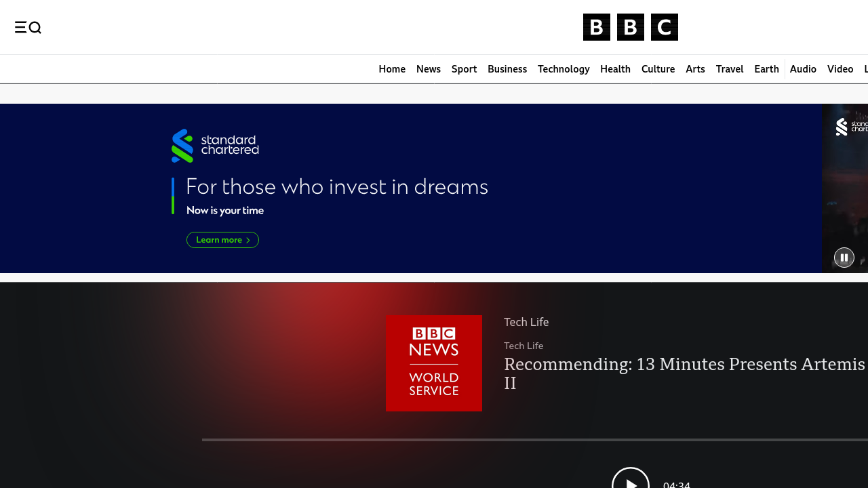Click the BBC News World Service thumbnail
The width and height of the screenshot is (868, 488).
[x=434, y=363]
